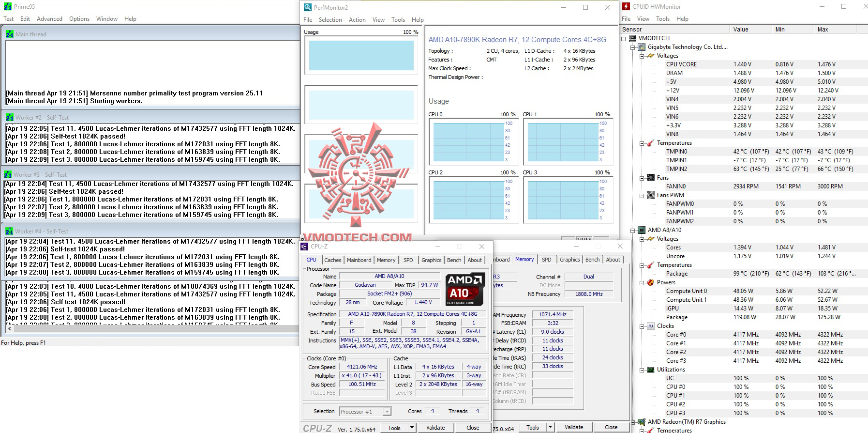The width and height of the screenshot is (868, 433).
Task: Click the Worker #2 Self-Test window icon
Action: point(9,117)
